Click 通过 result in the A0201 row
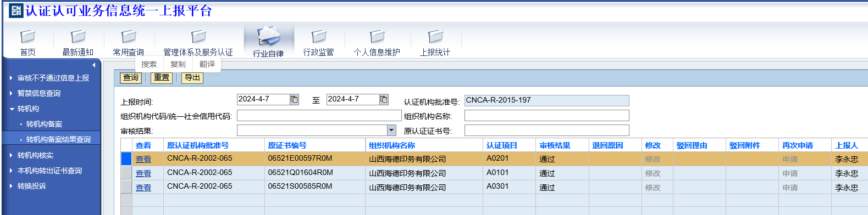Image resolution: width=868 pixels, height=215 pixels. [x=547, y=159]
